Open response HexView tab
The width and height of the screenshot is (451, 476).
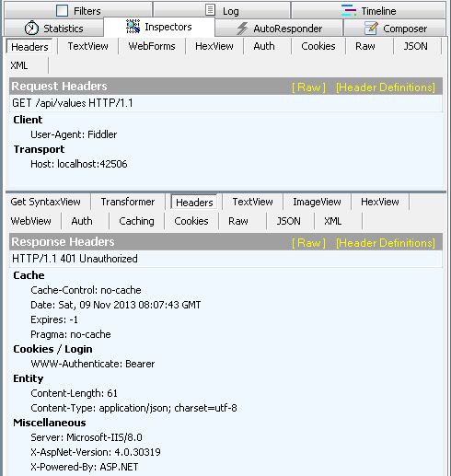(380, 202)
